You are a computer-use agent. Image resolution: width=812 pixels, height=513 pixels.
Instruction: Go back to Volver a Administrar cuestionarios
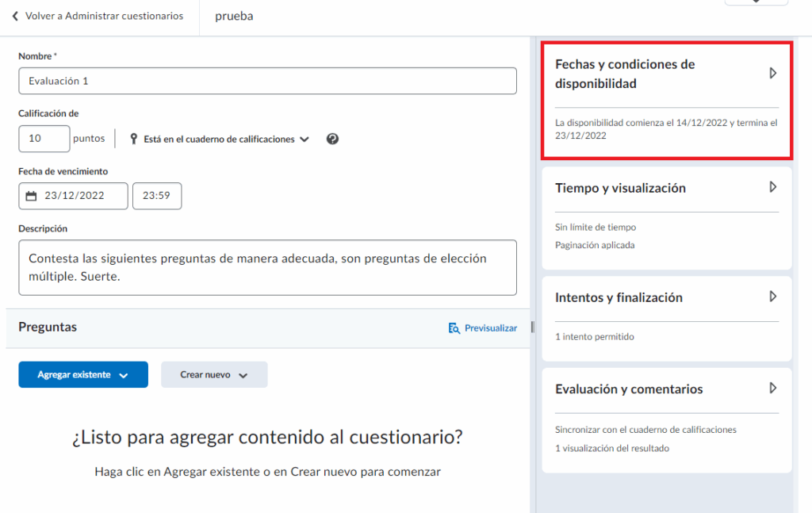pos(103,16)
